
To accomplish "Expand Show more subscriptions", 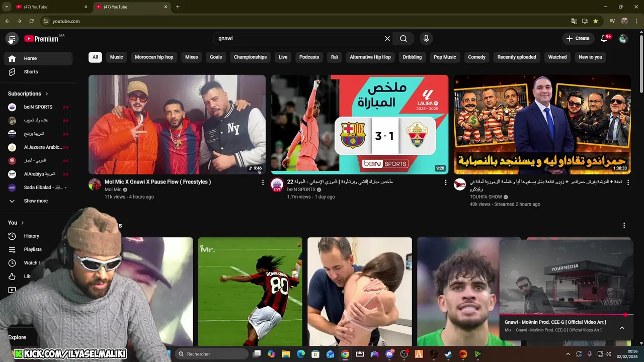I will coord(38,201).
